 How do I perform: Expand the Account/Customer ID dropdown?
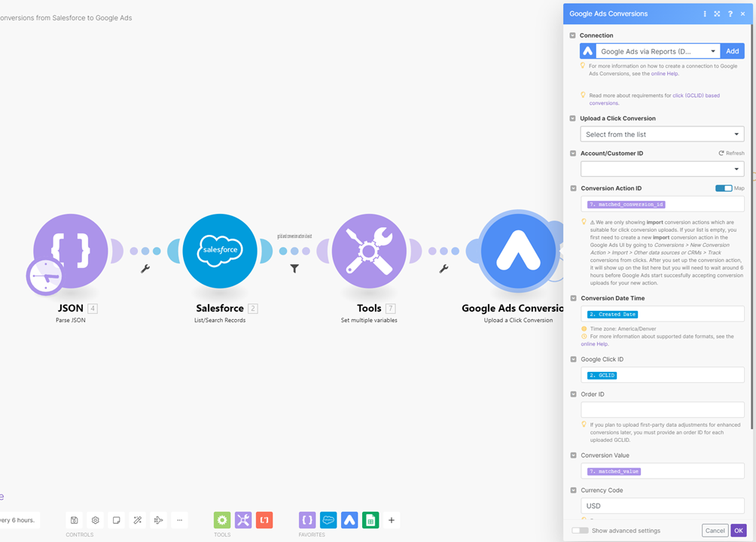[662, 169]
